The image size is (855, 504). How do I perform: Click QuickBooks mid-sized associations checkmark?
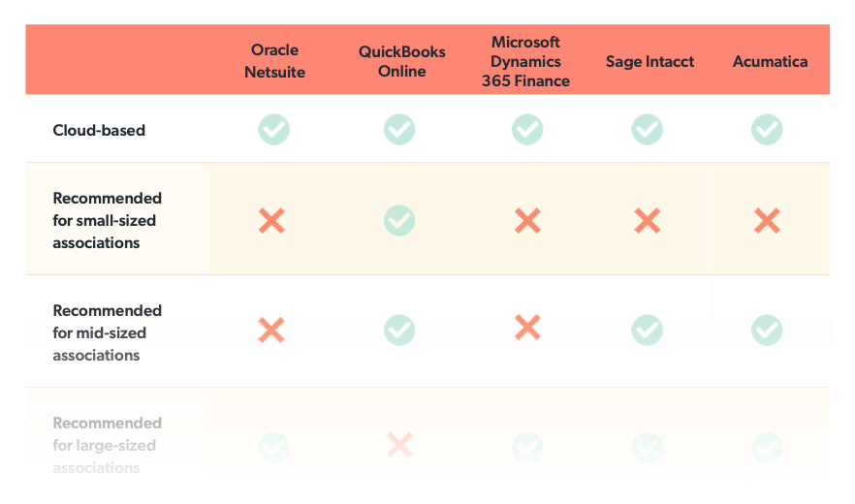click(x=399, y=330)
